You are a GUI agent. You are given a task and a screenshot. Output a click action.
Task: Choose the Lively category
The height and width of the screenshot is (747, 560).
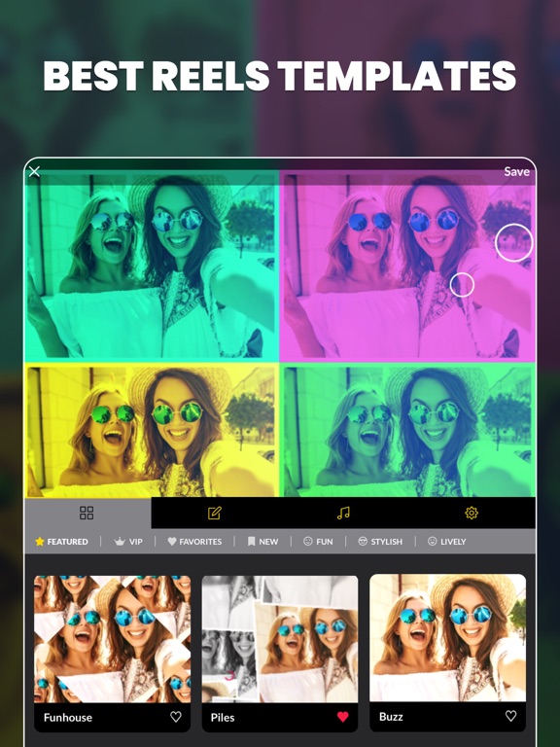click(x=446, y=541)
